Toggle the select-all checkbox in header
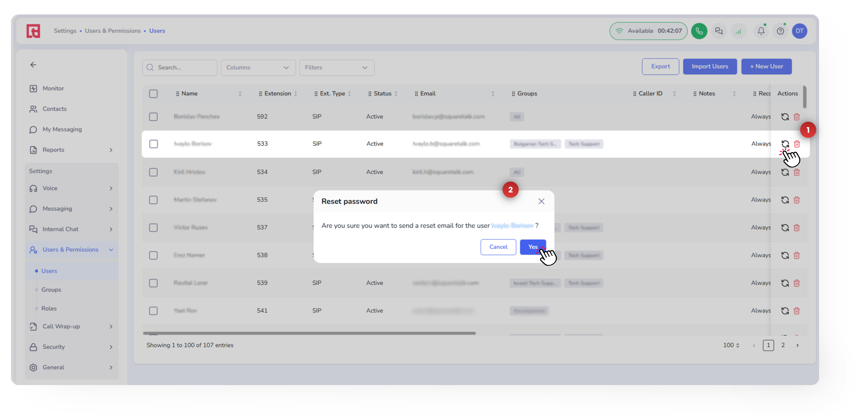Screen dimensions: 868x416 [x=153, y=94]
